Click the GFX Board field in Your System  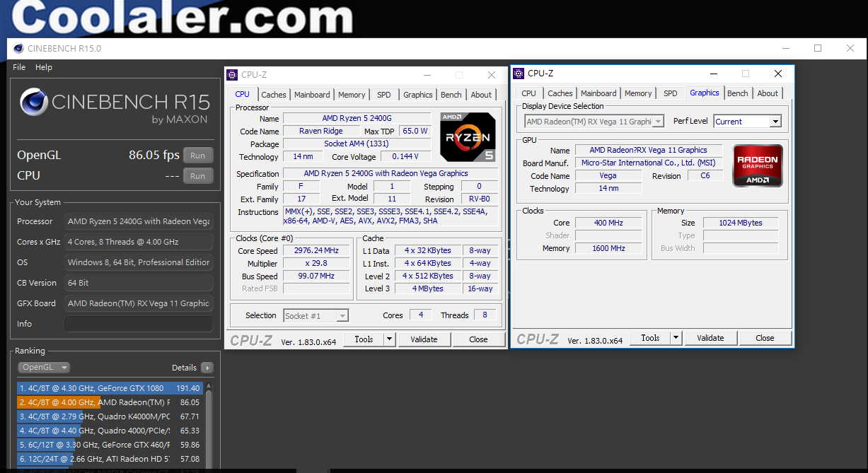pos(139,303)
